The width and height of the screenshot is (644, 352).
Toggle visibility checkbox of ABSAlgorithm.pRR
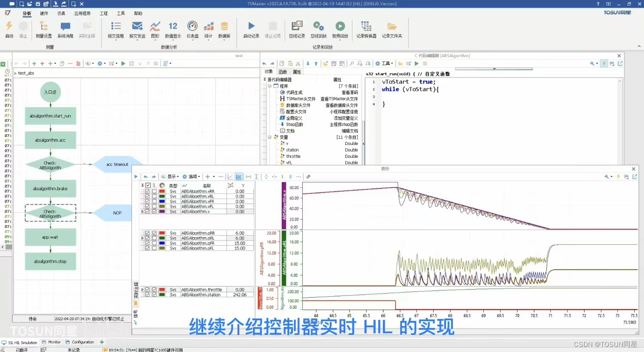tap(148, 233)
